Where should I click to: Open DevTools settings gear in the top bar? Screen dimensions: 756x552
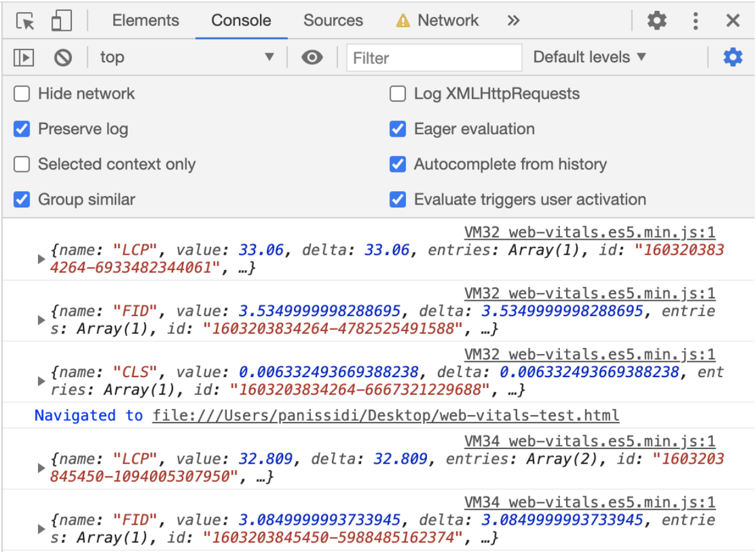click(657, 21)
